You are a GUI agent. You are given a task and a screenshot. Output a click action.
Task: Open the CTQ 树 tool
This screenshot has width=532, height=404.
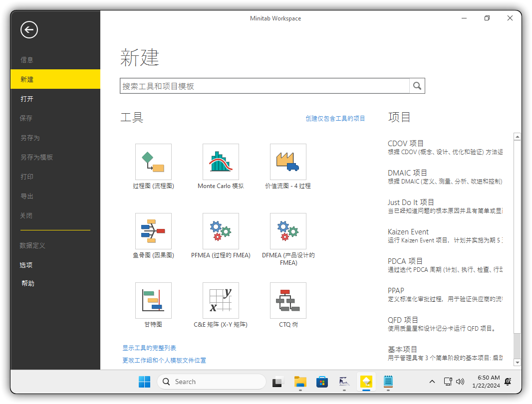pyautogui.click(x=288, y=300)
